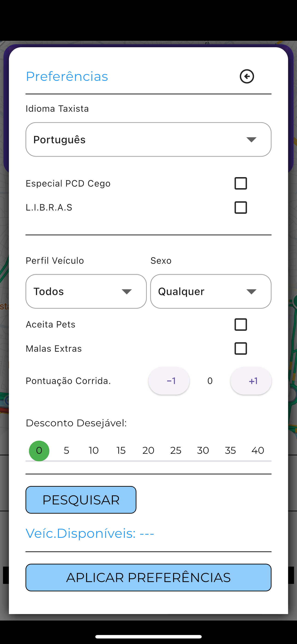Image resolution: width=297 pixels, height=644 pixels.
Task: Pick 10 percent discount value
Action: tap(94, 451)
